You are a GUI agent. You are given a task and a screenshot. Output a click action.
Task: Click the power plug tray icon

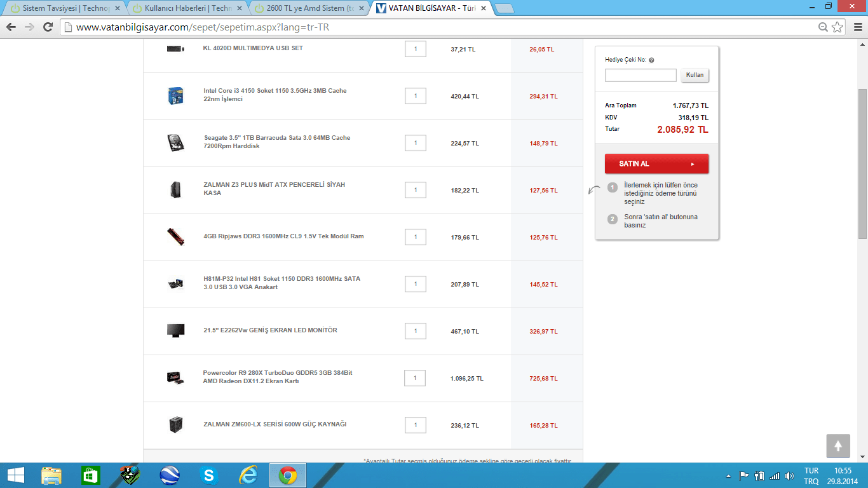pyautogui.click(x=759, y=476)
